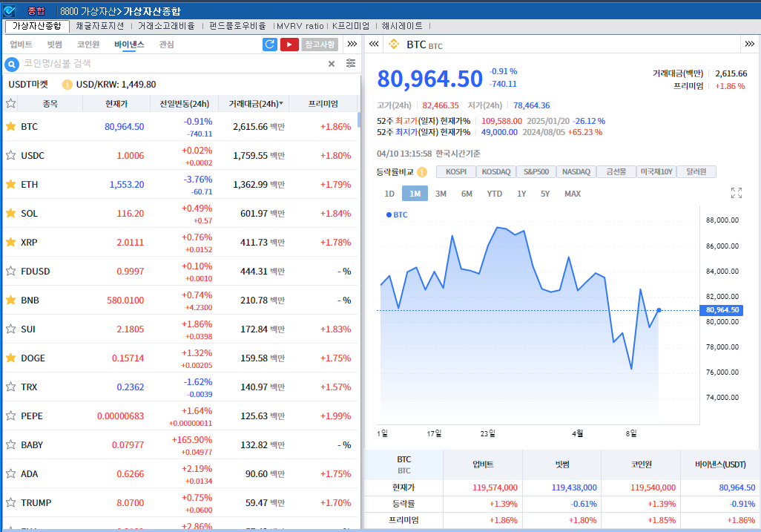Image resolution: width=761 pixels, height=532 pixels.
Task: Open the red YouTube video icon
Action: [x=289, y=45]
